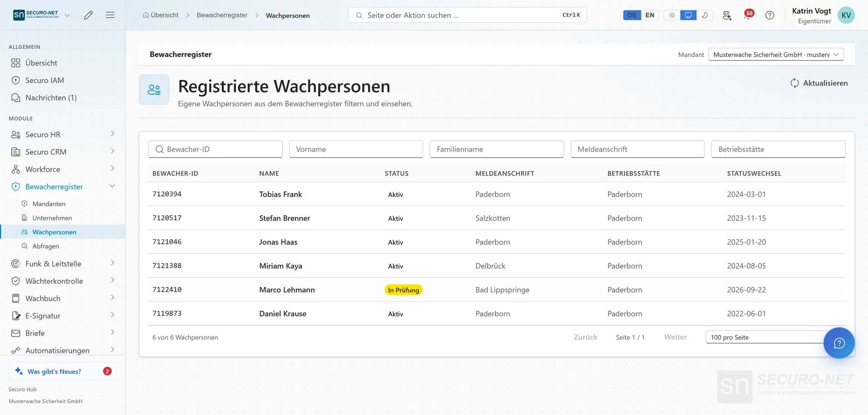Open Unternehmen submenu item
This screenshot has width=868, height=415.
(x=52, y=218)
